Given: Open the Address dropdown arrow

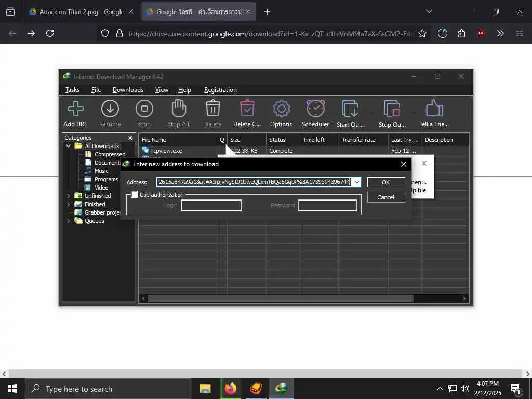Looking at the screenshot, I should click(x=356, y=182).
